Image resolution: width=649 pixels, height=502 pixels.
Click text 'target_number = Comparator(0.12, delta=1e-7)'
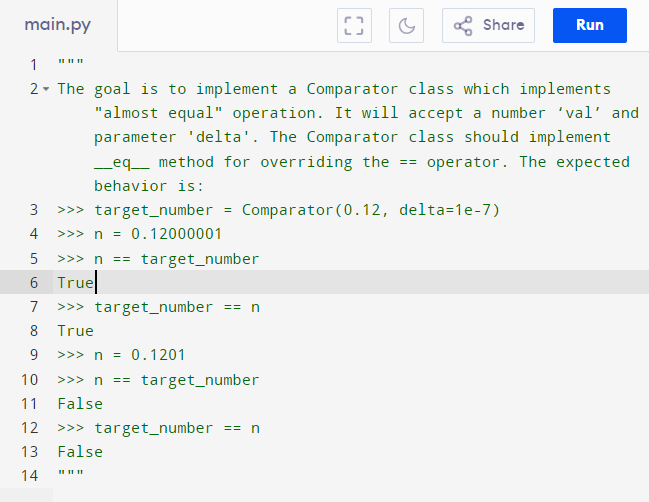click(x=297, y=210)
